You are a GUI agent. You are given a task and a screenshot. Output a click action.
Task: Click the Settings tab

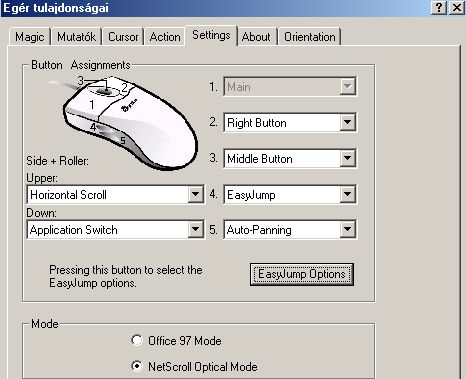[x=211, y=35]
